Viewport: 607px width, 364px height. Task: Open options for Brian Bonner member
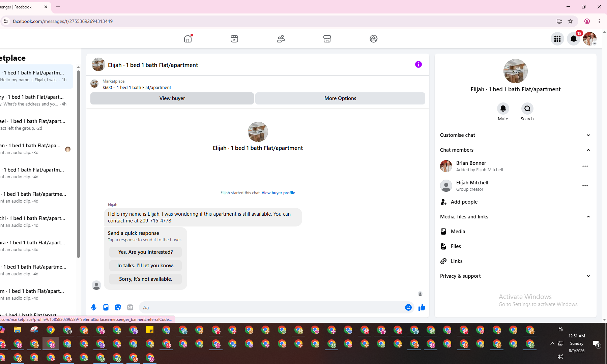(585, 166)
